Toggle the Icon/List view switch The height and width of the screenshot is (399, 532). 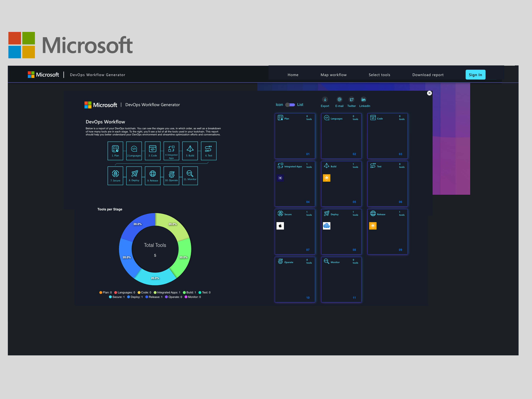[x=290, y=105]
